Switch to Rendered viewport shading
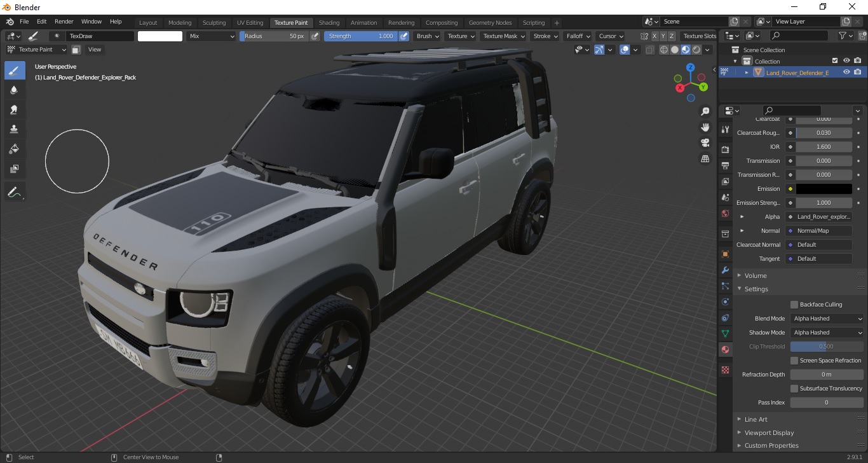This screenshot has width=868, height=463. click(x=696, y=50)
